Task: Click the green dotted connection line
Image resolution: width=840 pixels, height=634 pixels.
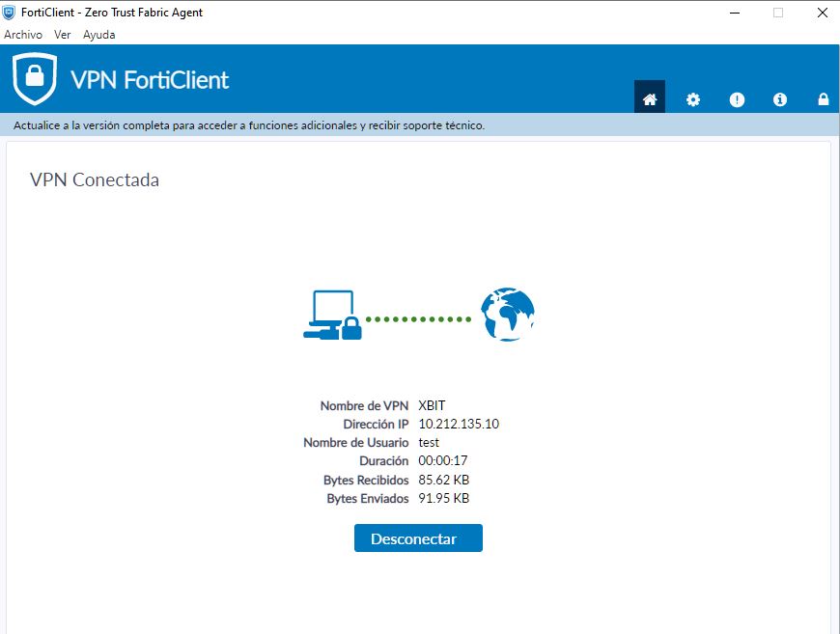Action: point(418,319)
